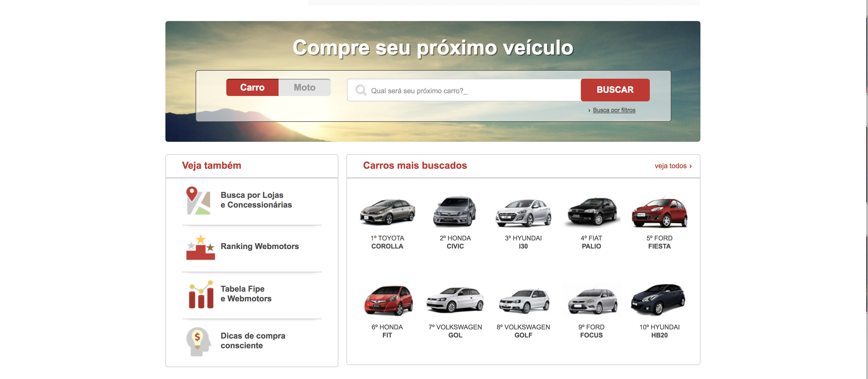The image size is (868, 379).
Task: Switch to the Moto search tab
Action: pos(304,87)
